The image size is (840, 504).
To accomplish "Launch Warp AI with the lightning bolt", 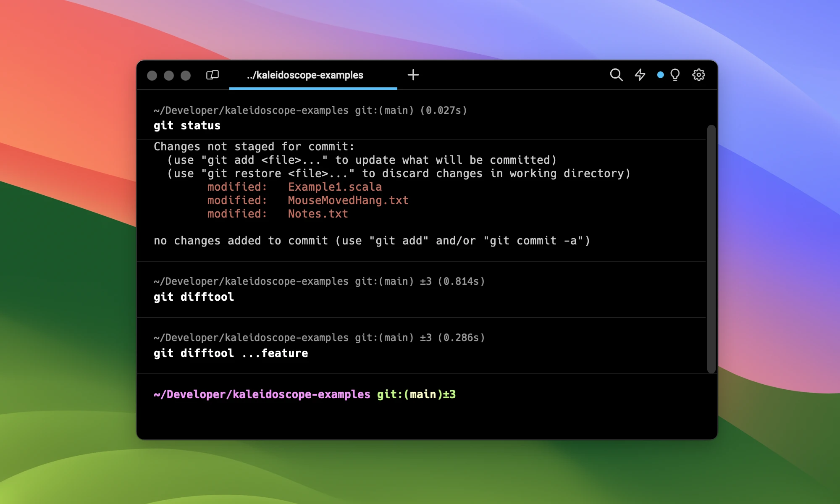I will click(640, 75).
